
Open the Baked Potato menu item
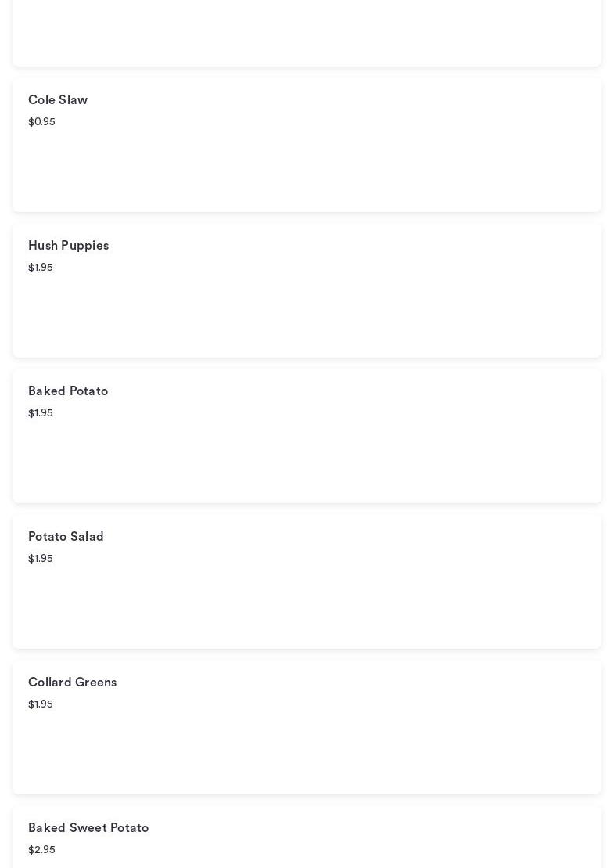click(68, 391)
